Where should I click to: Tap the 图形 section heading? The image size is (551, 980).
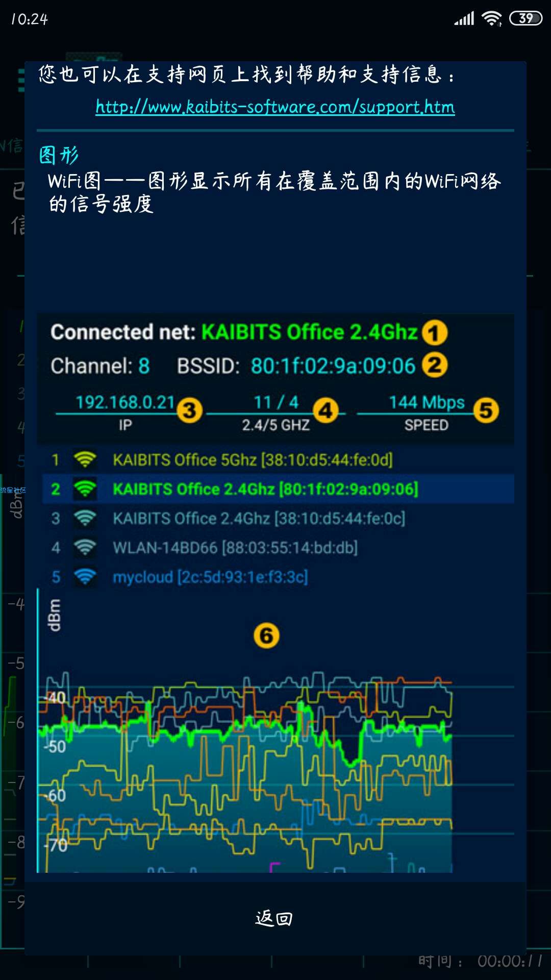[59, 155]
